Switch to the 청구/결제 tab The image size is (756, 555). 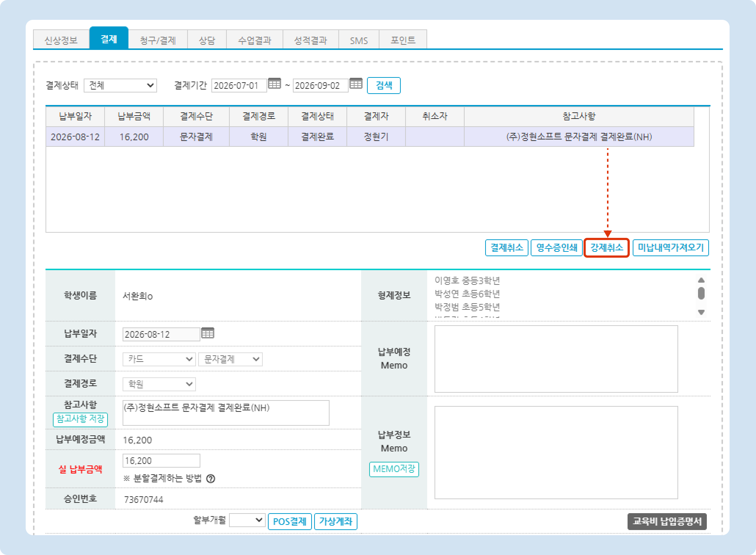pyautogui.click(x=158, y=40)
